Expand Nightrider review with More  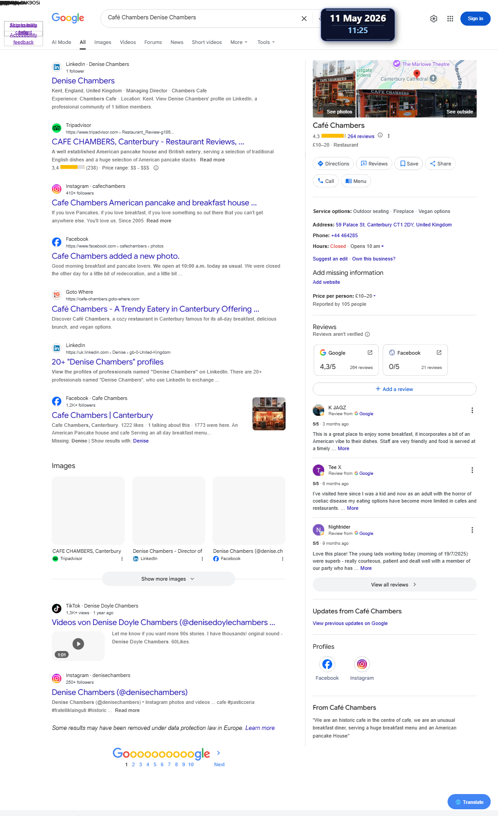click(x=366, y=568)
